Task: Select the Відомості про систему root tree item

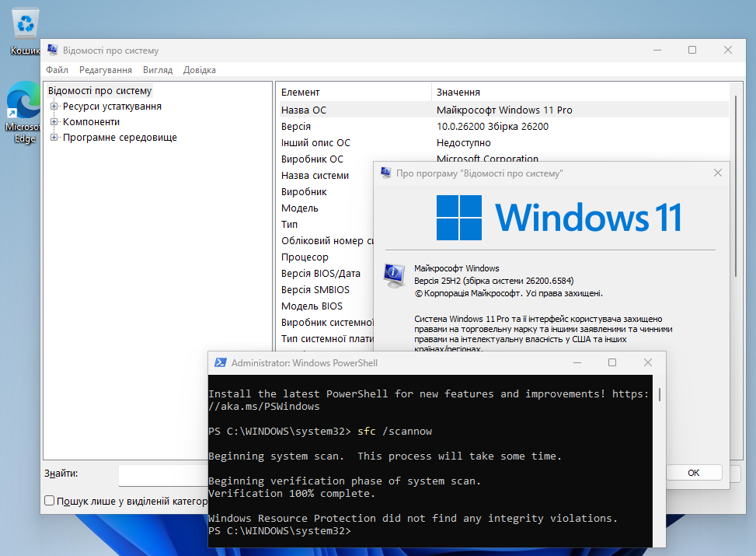Action: coord(99,91)
